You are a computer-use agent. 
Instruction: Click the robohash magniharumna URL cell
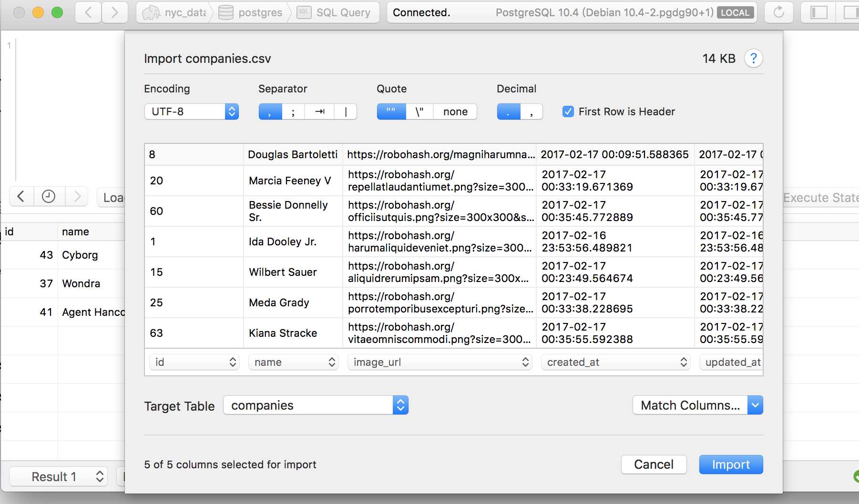click(440, 154)
